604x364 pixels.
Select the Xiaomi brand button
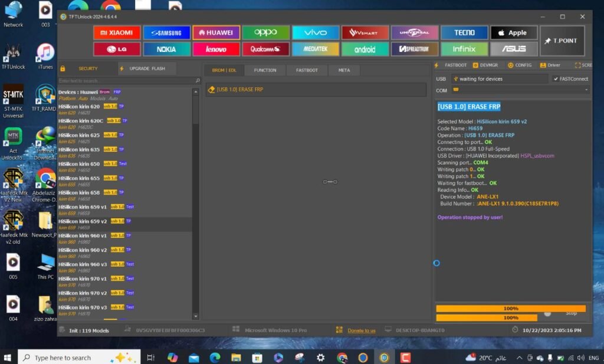117,32
